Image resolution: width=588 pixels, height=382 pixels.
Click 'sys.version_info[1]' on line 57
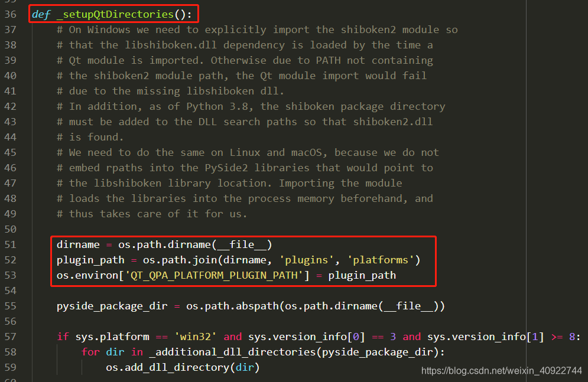486,337
